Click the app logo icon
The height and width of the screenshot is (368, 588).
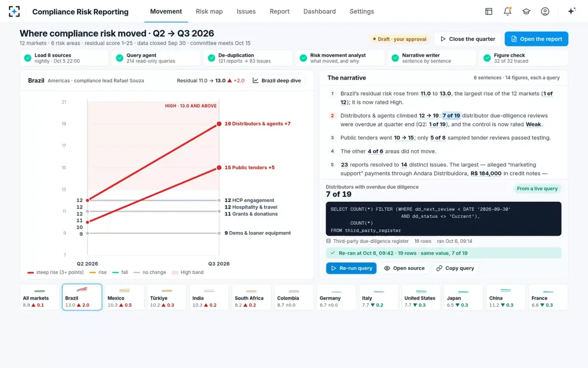(x=14, y=11)
